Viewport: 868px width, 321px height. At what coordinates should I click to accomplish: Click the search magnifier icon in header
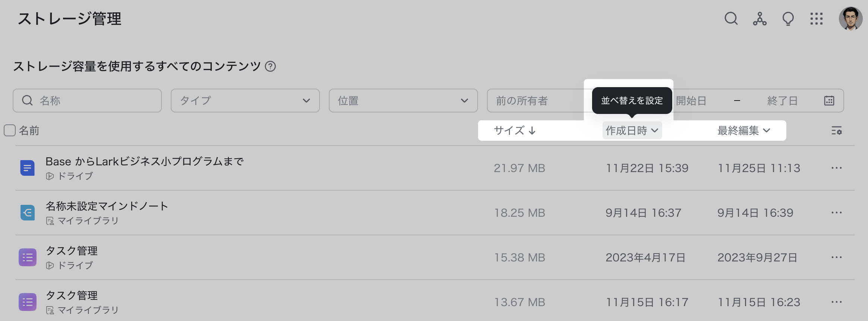point(731,18)
